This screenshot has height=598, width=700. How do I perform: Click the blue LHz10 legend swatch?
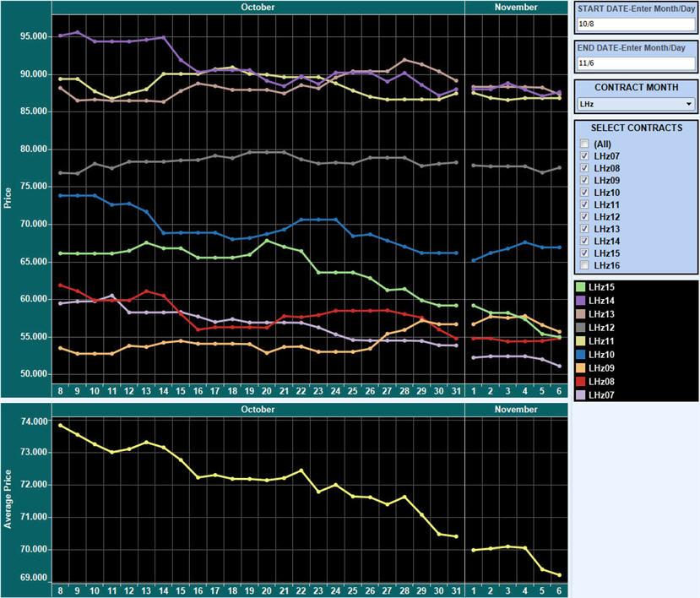580,355
